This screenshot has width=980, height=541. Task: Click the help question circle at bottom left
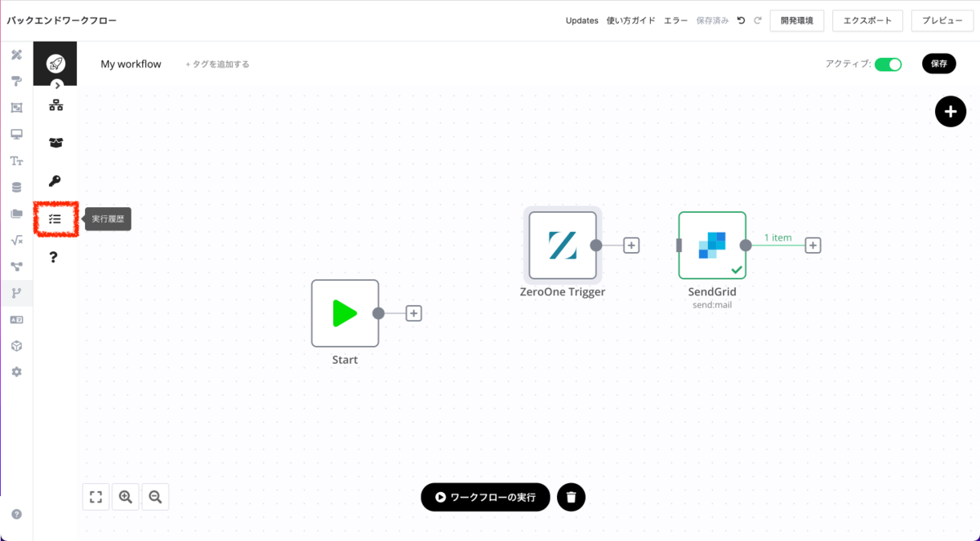(x=16, y=514)
